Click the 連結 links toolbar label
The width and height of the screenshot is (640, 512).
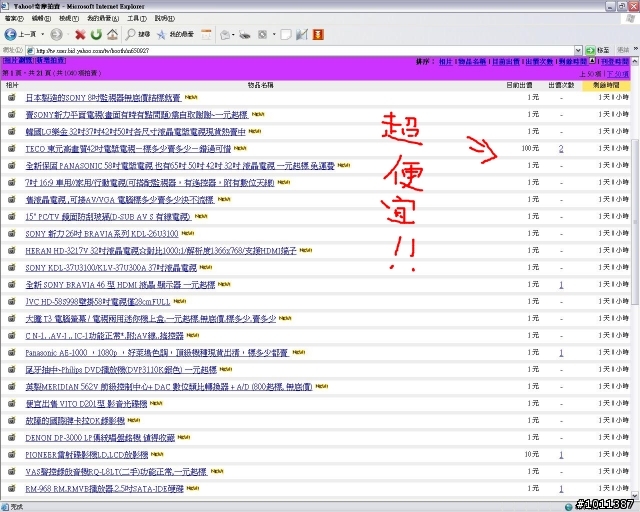tap(623, 50)
